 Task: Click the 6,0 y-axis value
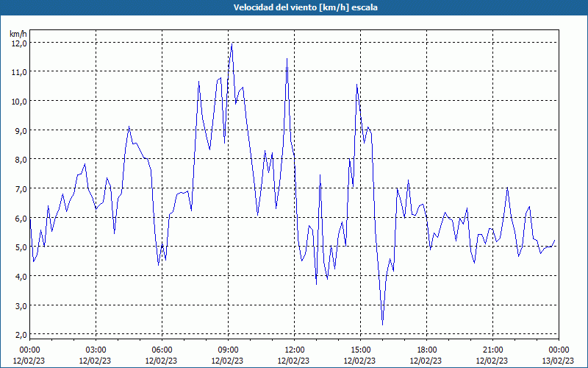click(21, 218)
